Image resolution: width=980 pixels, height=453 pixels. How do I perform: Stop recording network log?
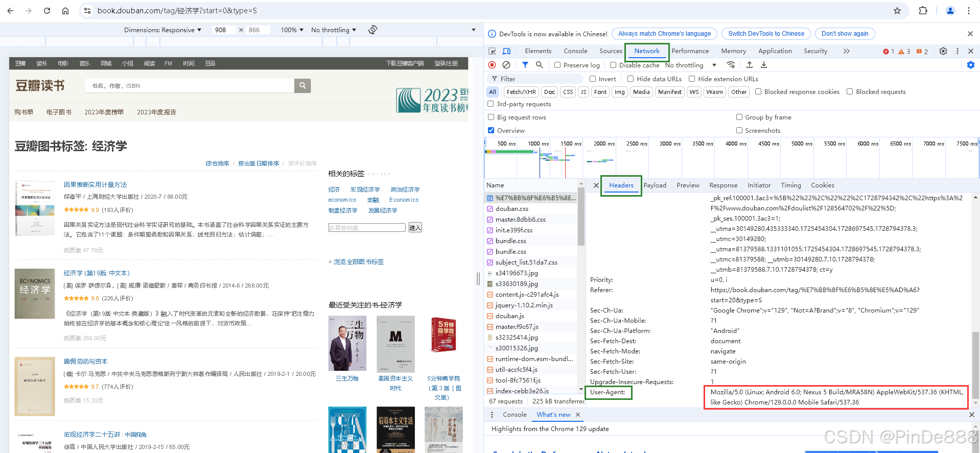pyautogui.click(x=492, y=65)
